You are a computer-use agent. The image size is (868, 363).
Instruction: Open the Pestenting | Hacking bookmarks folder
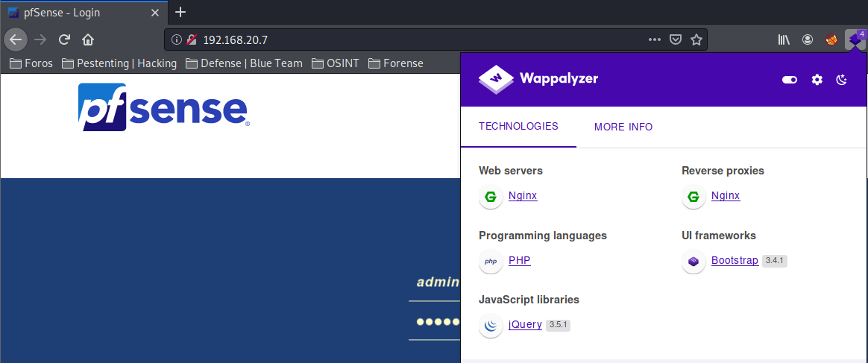(119, 63)
